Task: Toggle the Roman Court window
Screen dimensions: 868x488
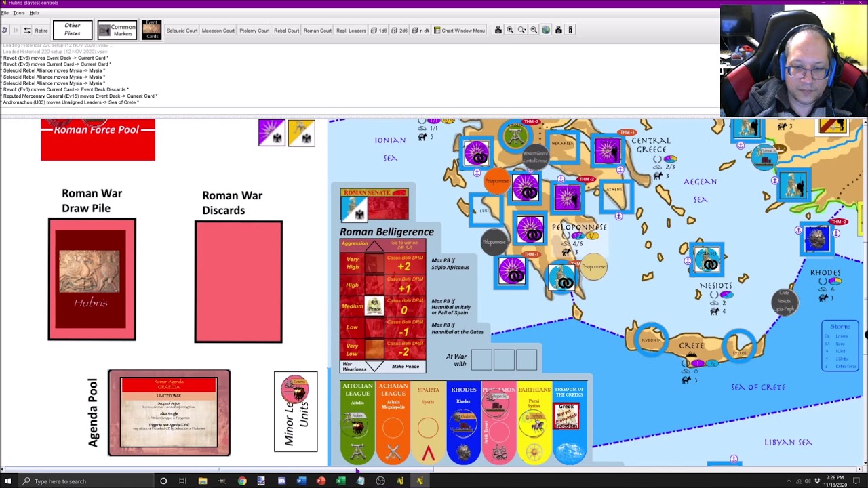Action: pos(317,30)
